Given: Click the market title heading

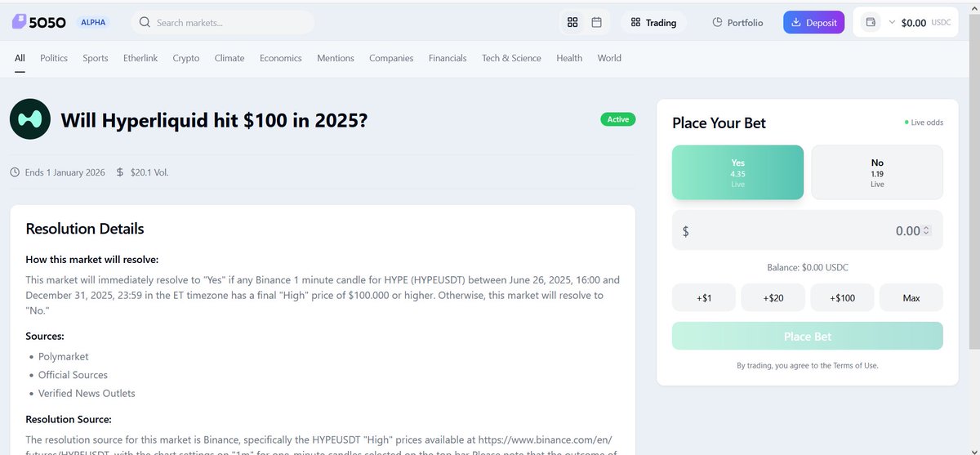Looking at the screenshot, I should coord(214,121).
